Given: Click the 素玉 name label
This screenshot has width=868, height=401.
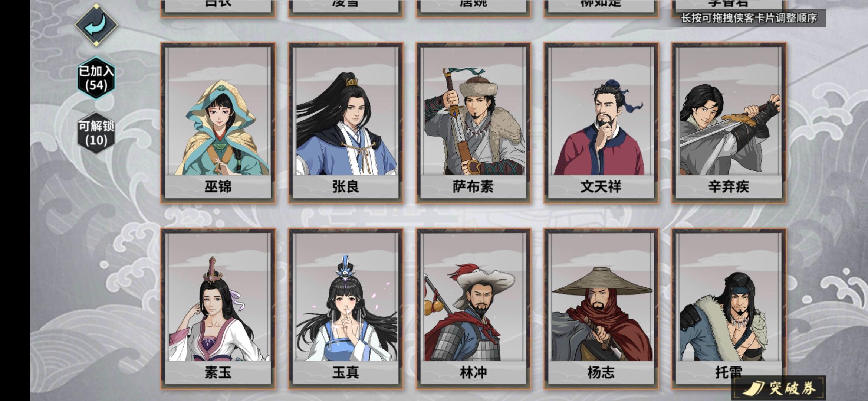Looking at the screenshot, I should [218, 372].
